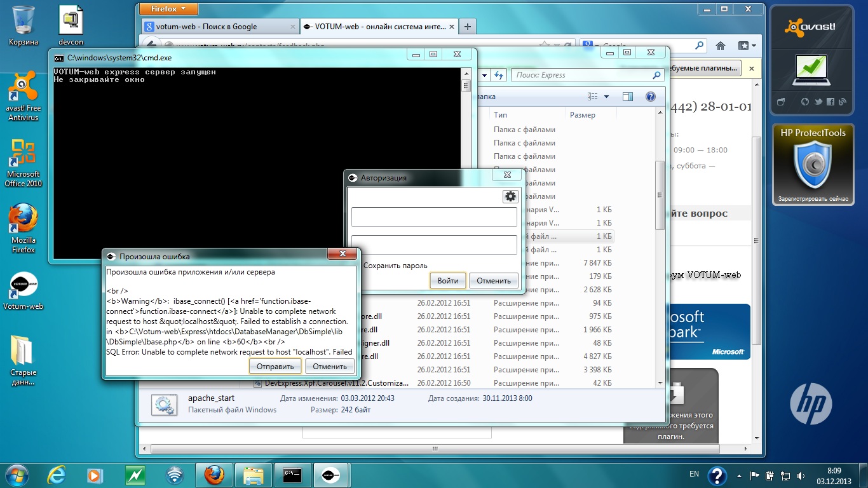Sort Explorer files by the Размер column
Screen dimensions: 868x488
[590, 115]
